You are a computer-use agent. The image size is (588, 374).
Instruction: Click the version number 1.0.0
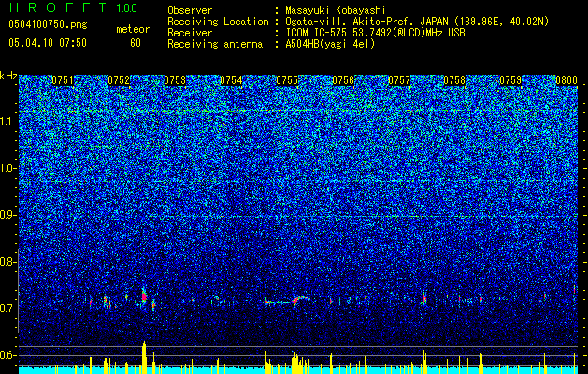[126, 7]
